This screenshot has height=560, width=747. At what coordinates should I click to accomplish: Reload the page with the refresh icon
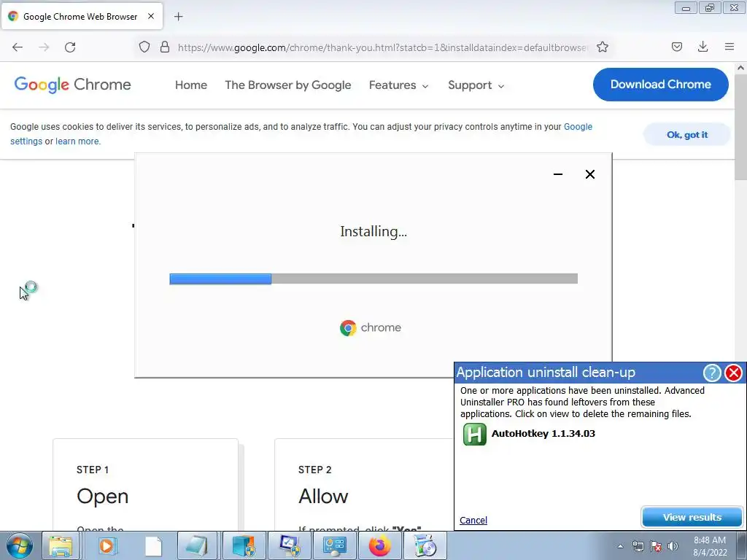tap(70, 47)
